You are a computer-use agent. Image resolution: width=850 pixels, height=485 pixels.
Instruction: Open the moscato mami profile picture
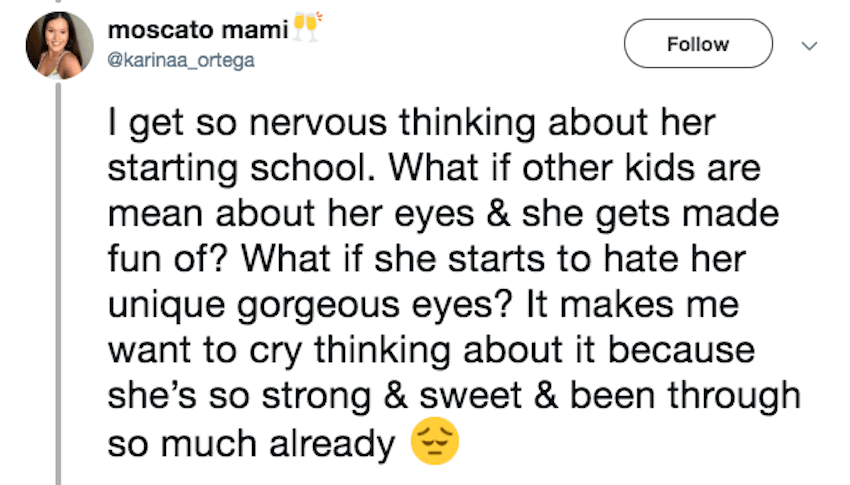(x=60, y=46)
